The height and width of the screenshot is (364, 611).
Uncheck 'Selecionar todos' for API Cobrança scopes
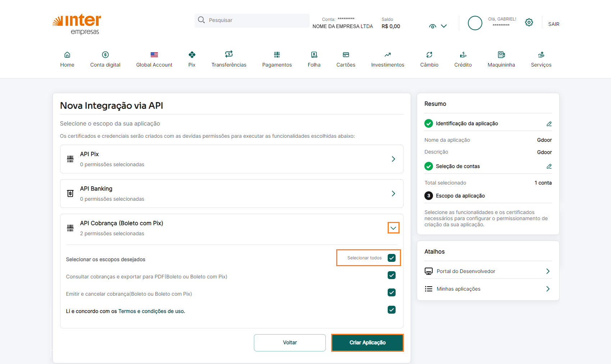(x=391, y=258)
